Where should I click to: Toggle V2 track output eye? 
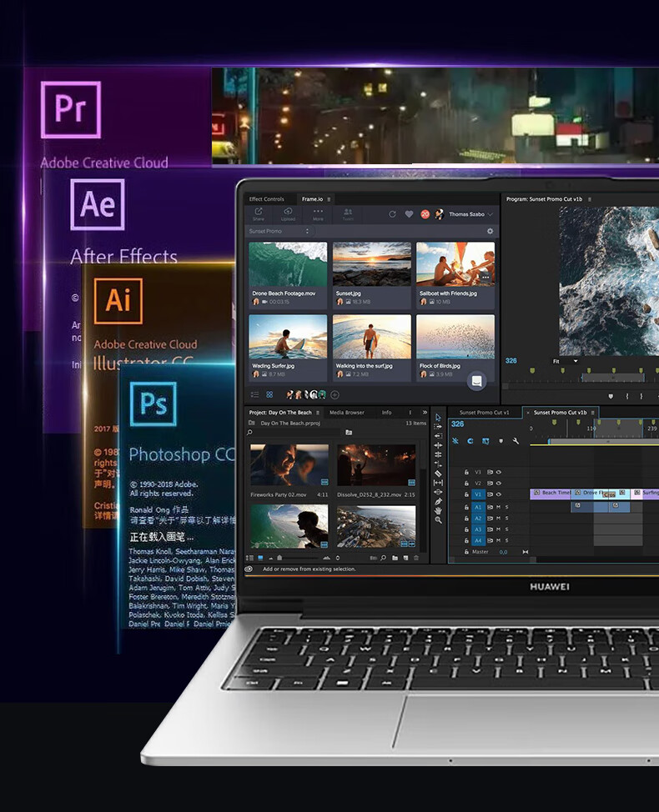point(499,484)
